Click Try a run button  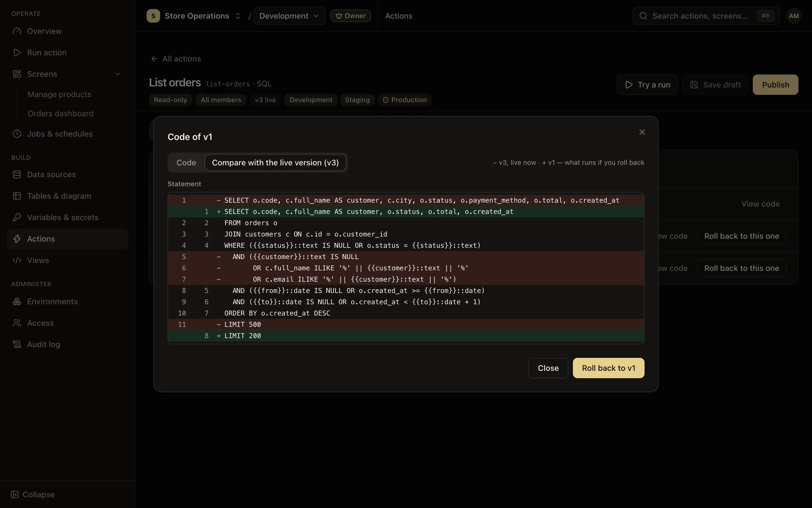point(647,85)
